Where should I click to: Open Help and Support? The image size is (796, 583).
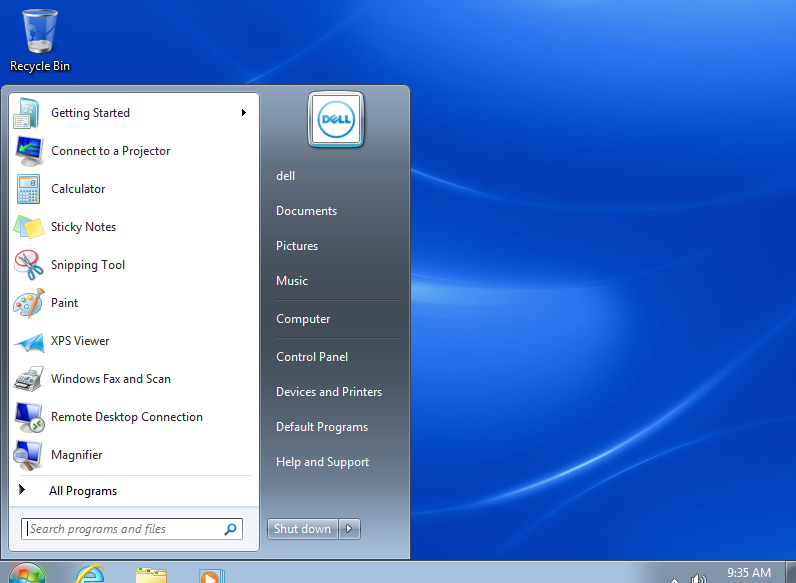322,462
